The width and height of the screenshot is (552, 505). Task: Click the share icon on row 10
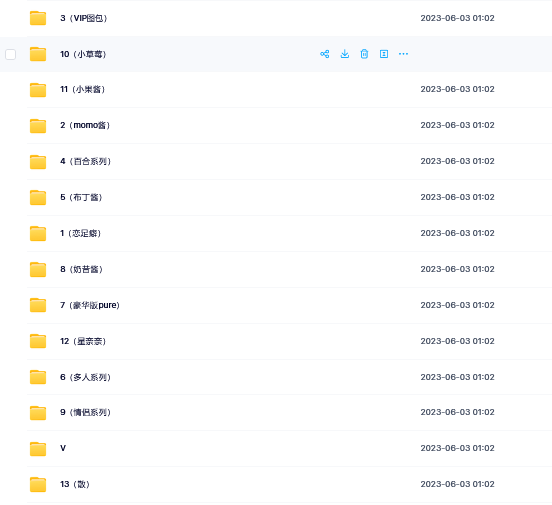[x=325, y=54]
